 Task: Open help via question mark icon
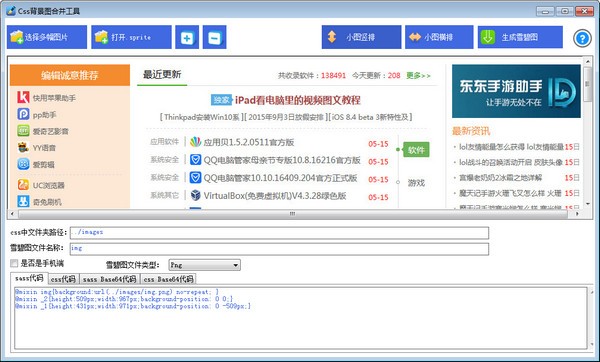[582, 38]
